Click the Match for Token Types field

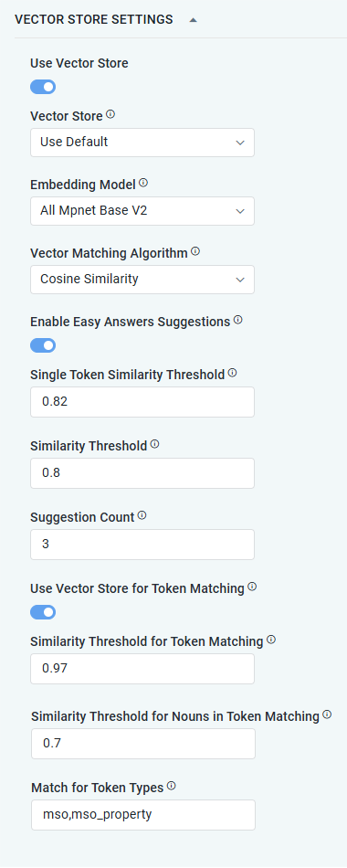(x=143, y=815)
